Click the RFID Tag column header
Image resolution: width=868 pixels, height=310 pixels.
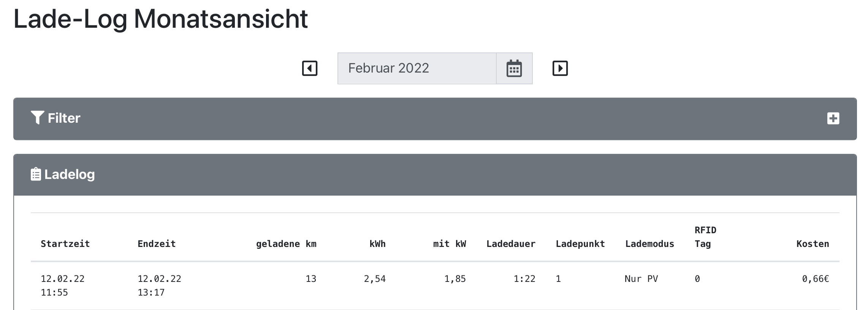click(705, 237)
